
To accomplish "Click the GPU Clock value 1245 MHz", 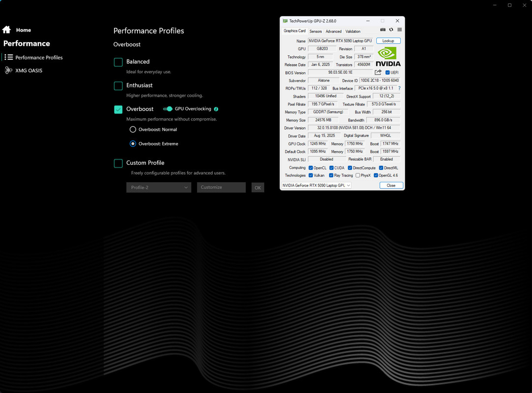I will [x=317, y=143].
